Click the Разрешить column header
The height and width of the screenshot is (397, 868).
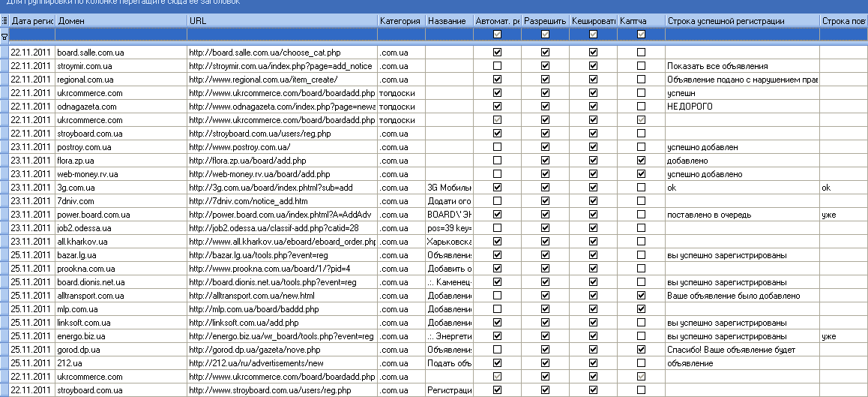coord(545,21)
